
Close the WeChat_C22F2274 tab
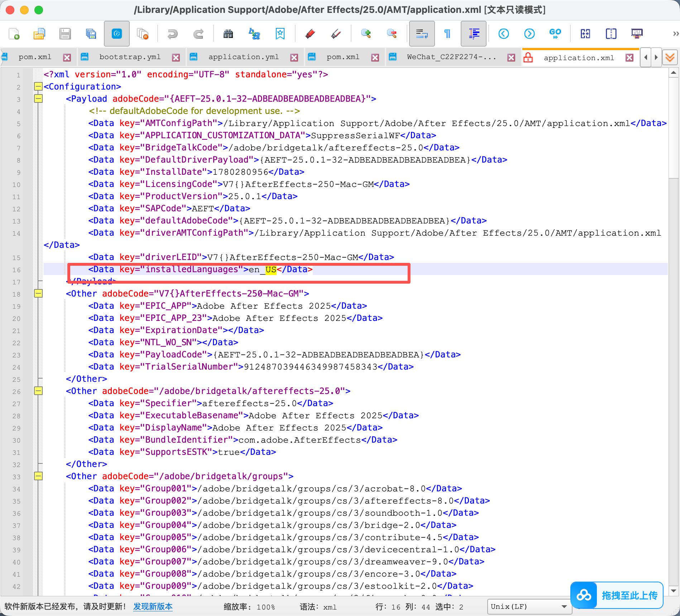[511, 57]
